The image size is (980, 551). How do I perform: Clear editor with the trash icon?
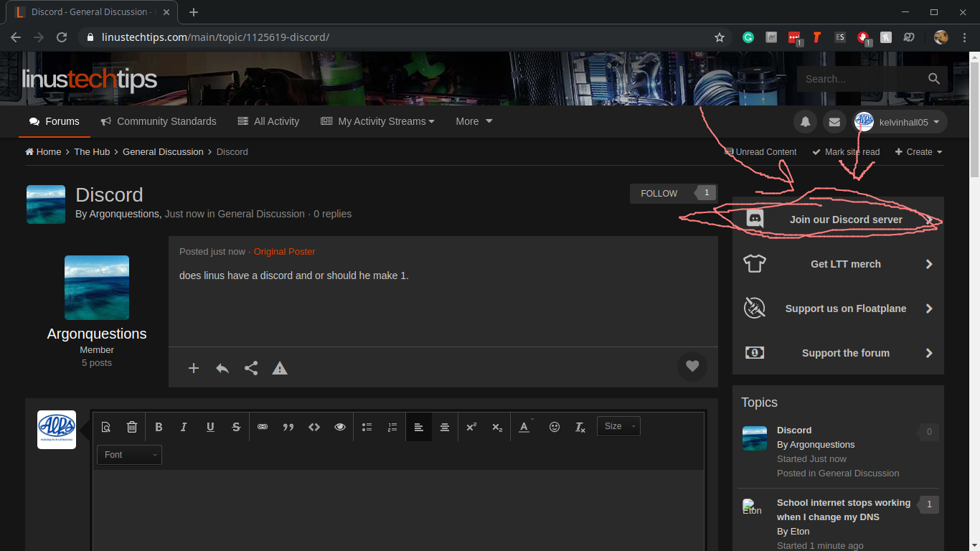132,427
